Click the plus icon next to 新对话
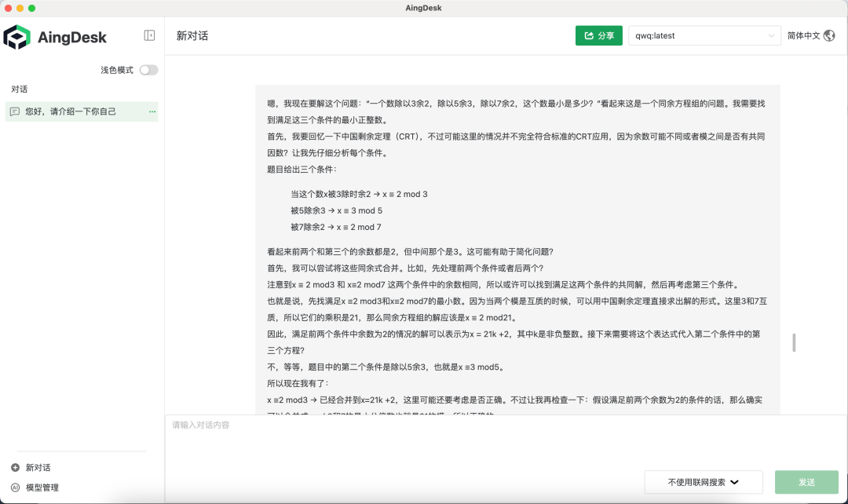Image resolution: width=848 pixels, height=504 pixels. [x=15, y=467]
